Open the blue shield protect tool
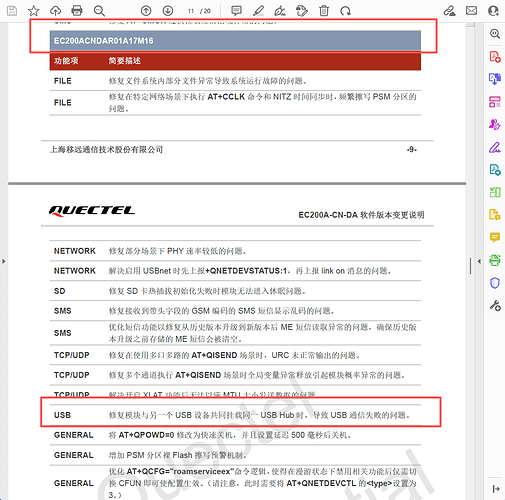This screenshot has width=505, height=500. click(495, 283)
